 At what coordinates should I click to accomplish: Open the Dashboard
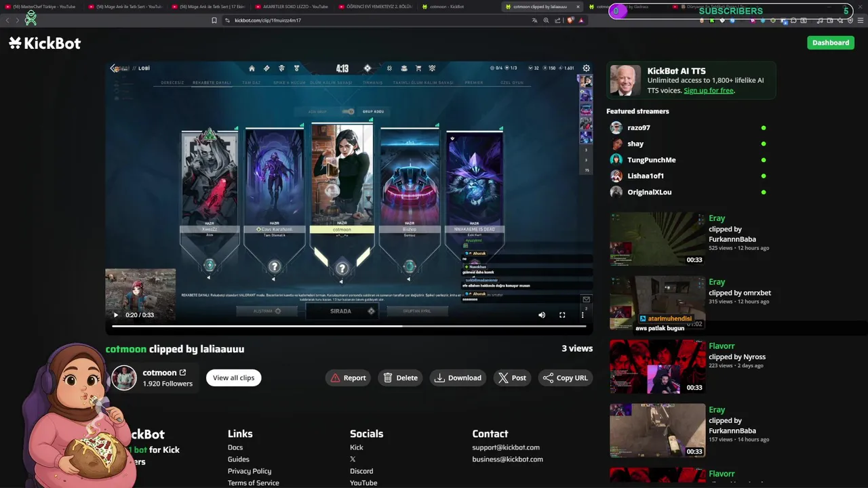pyautogui.click(x=831, y=43)
